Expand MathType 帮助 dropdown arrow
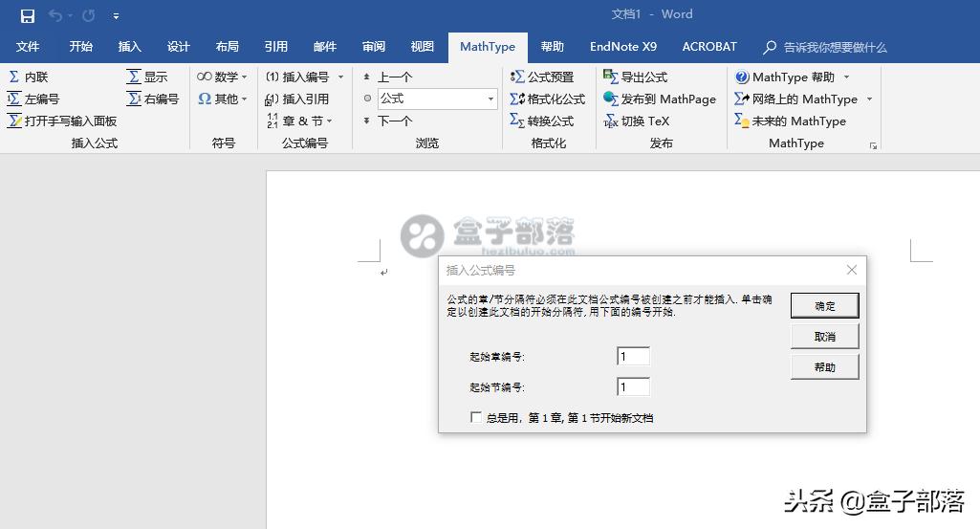The width and height of the screenshot is (980, 529). click(847, 77)
